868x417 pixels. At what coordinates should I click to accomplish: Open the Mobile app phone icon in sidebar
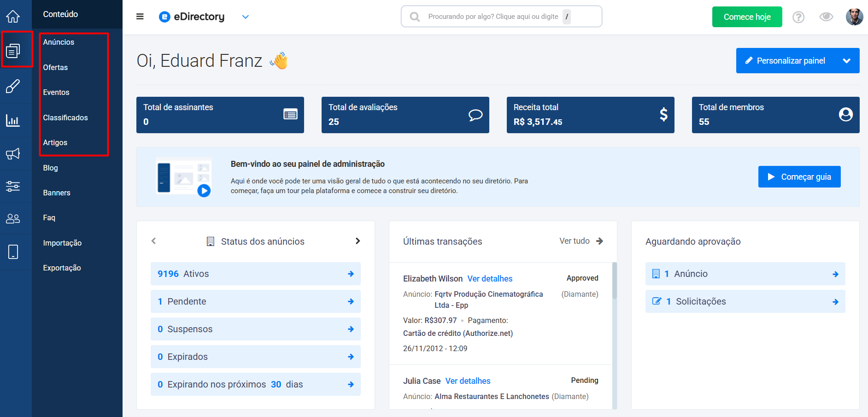(13, 252)
